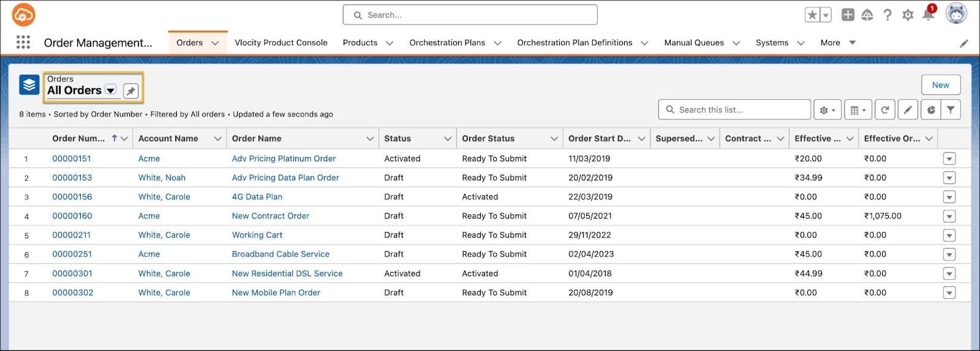Pin the All Orders list view

[x=130, y=91]
